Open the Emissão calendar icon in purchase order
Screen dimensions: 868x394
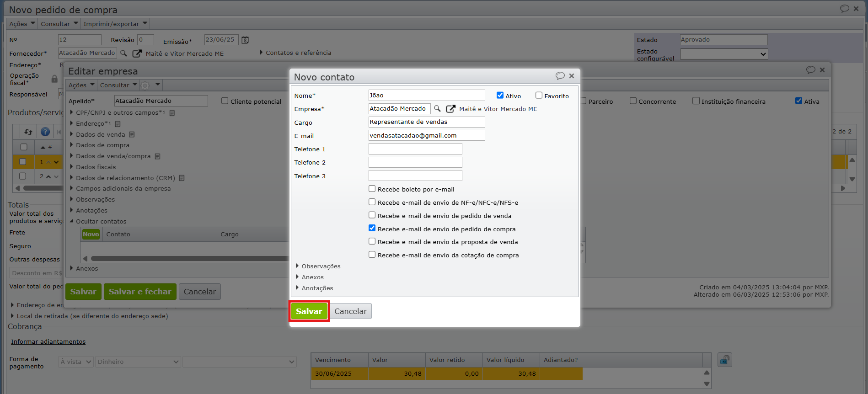coord(245,40)
